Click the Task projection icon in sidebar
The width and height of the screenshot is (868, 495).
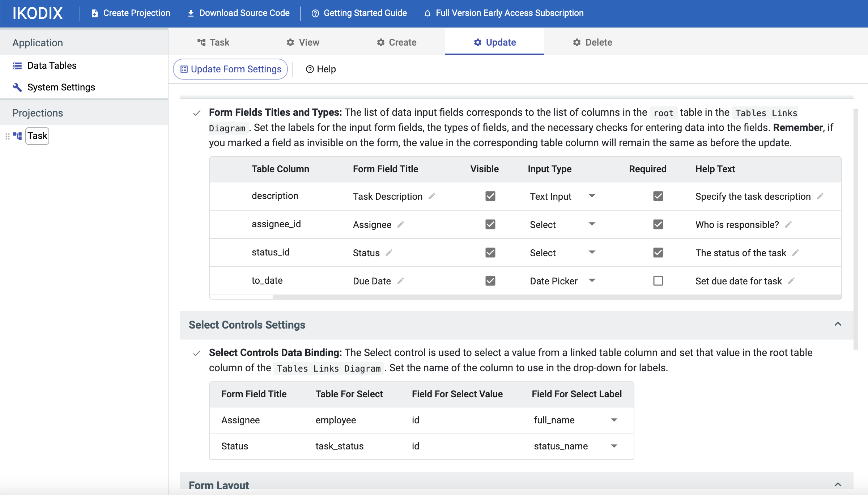pyautogui.click(x=17, y=136)
